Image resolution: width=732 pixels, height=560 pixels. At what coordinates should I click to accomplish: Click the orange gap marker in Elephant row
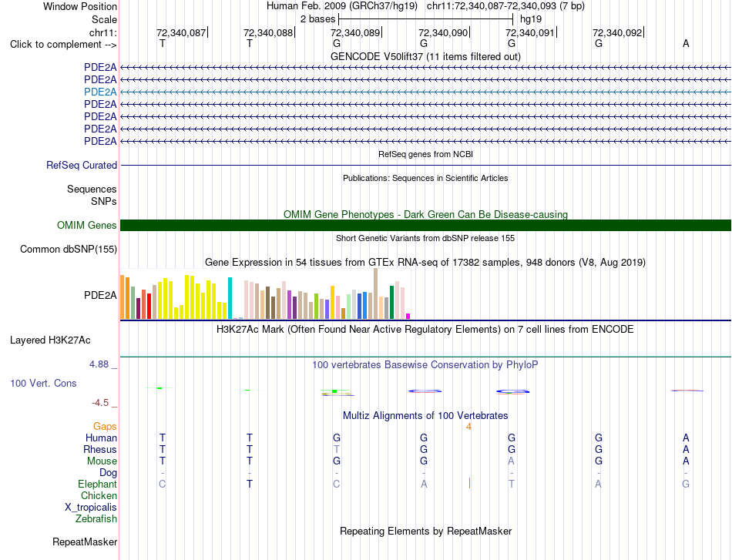click(x=469, y=483)
